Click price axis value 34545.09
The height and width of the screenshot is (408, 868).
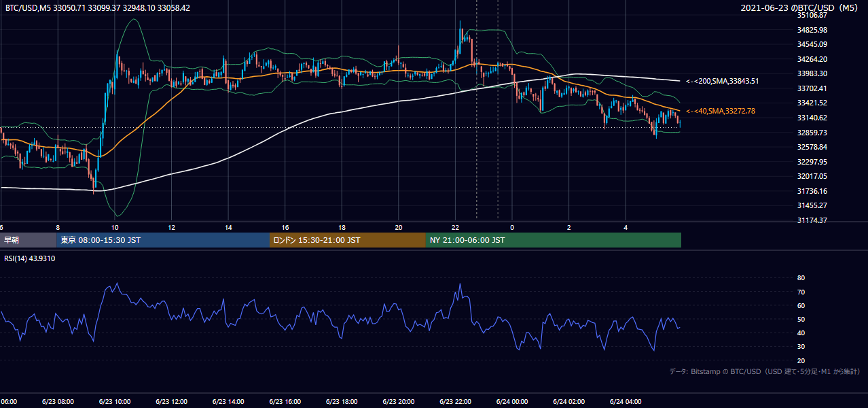812,44
